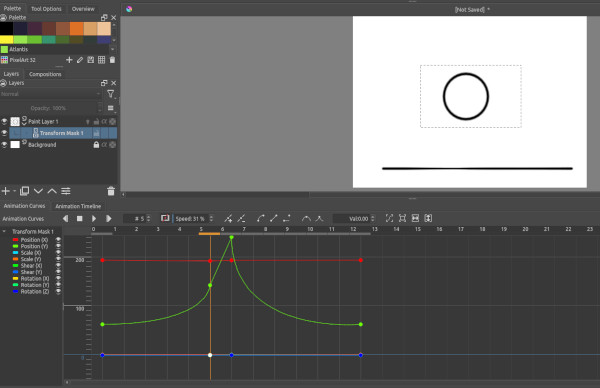
Task: Play the animation
Action: (x=94, y=218)
